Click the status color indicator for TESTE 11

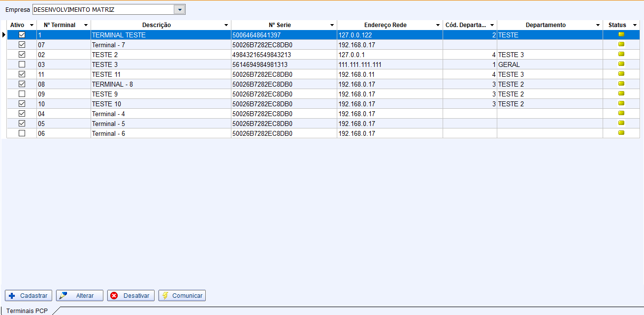(x=621, y=74)
